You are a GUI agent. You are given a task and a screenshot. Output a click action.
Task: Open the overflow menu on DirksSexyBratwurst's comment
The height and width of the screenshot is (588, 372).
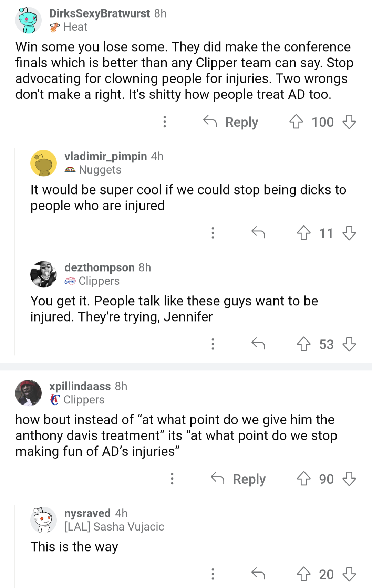(x=165, y=122)
